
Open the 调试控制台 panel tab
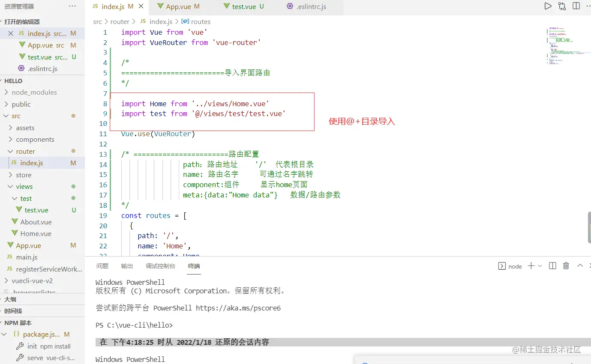[160, 266]
